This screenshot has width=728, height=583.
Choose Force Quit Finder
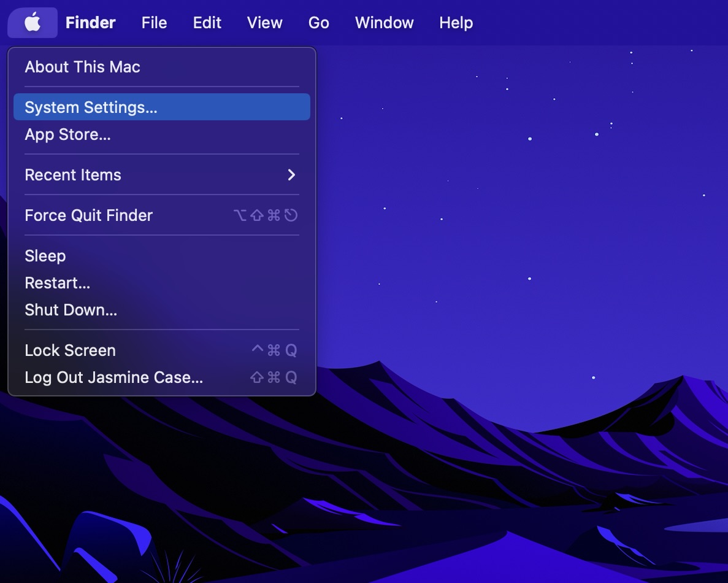161,215
